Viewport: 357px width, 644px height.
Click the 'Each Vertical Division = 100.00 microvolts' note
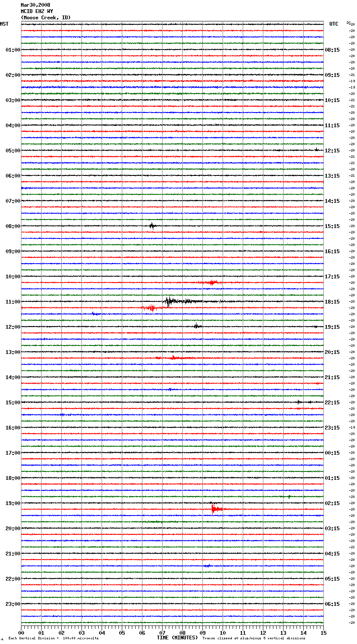click(53, 639)
